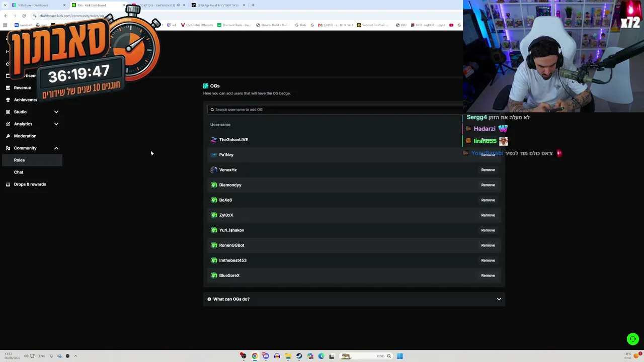Viewport: 644px width, 362px height.
Task: Open Steam from the taskbar
Action: tap(299, 356)
